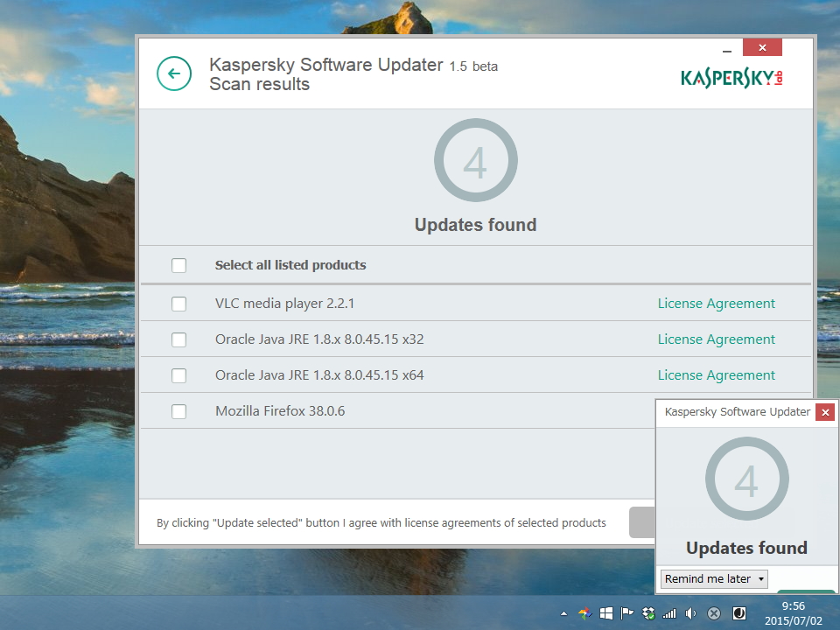Expand hidden icons in the system tray

pos(563,612)
